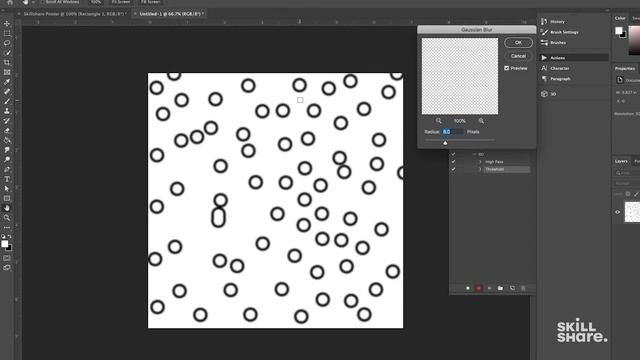Viewport: 640px width, 360px height.
Task: Toggle the High Pass action step checkmark
Action: pyautogui.click(x=453, y=162)
